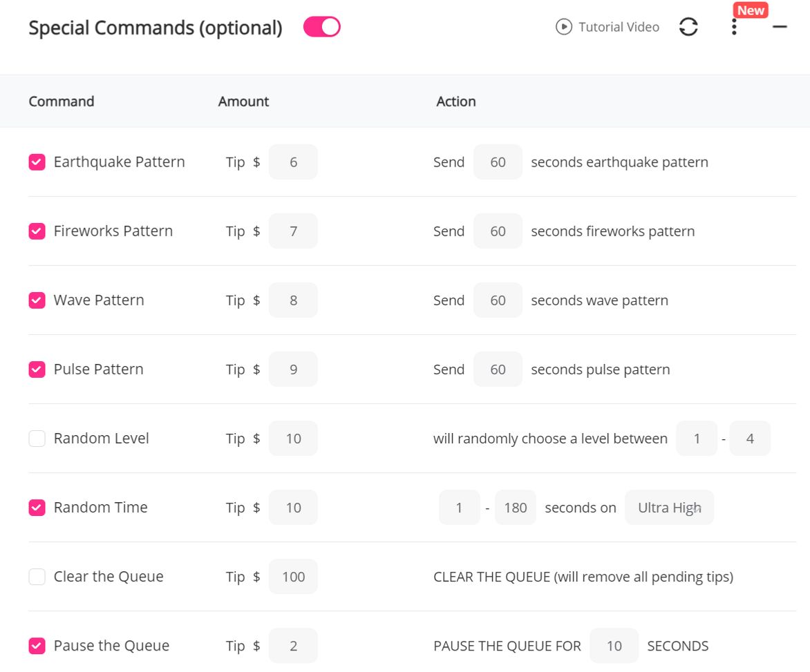This screenshot has width=810, height=672.
Task: Enable the Random Level checkbox
Action: (x=37, y=439)
